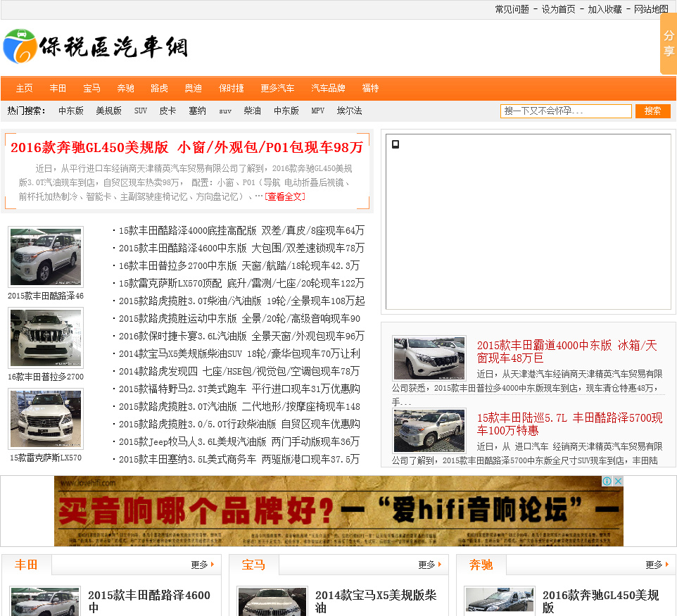Open 2015款丰田霸道4000中东版 headline
This screenshot has height=616, width=677.
click(x=567, y=351)
